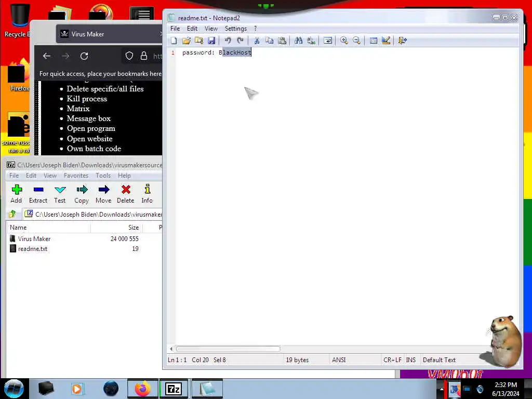Open the Settings menu in Notepad2
Image resolution: width=532 pixels, height=399 pixels.
pos(236,29)
